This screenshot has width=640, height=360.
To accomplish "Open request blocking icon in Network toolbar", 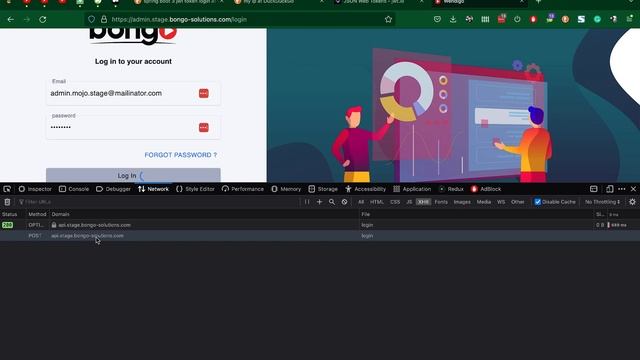I will click(x=344, y=202).
